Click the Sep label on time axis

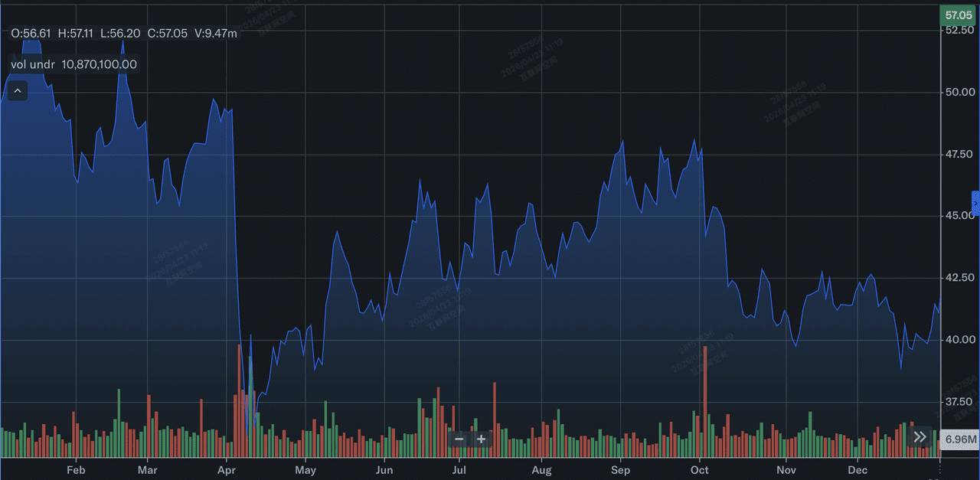pyautogui.click(x=620, y=469)
